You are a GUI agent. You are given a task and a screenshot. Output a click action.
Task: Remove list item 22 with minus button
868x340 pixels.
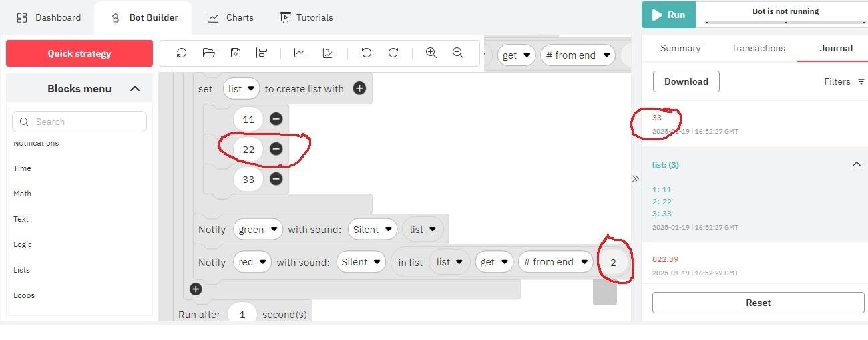pos(276,149)
